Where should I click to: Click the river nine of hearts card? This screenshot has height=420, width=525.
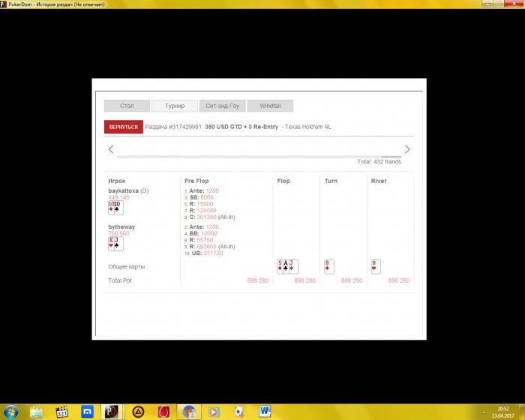376,266
